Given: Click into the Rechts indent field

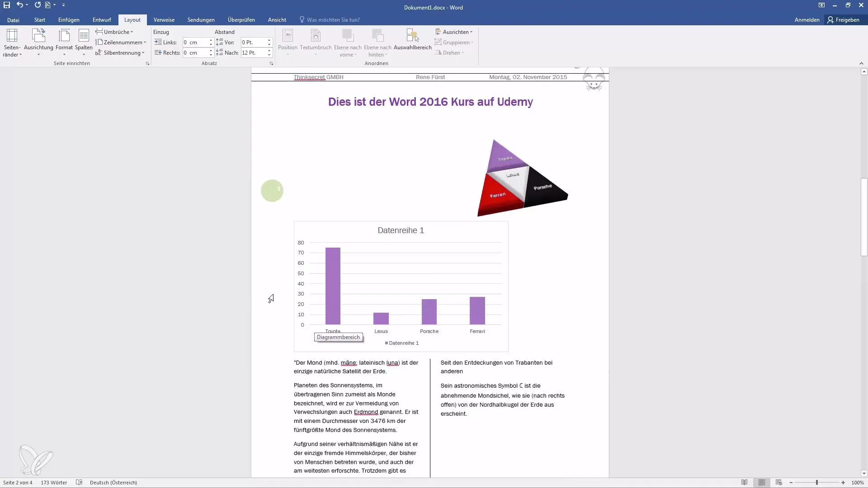Looking at the screenshot, I should coord(195,53).
